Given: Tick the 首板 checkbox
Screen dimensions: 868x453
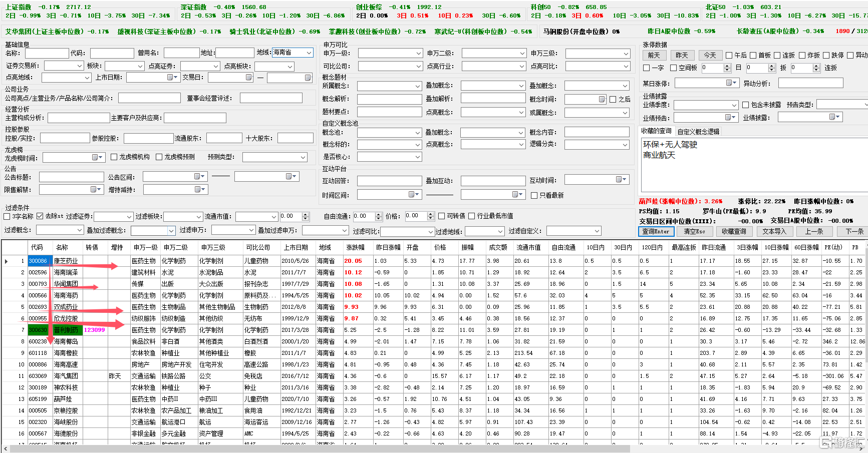Looking at the screenshot, I should (753, 55).
